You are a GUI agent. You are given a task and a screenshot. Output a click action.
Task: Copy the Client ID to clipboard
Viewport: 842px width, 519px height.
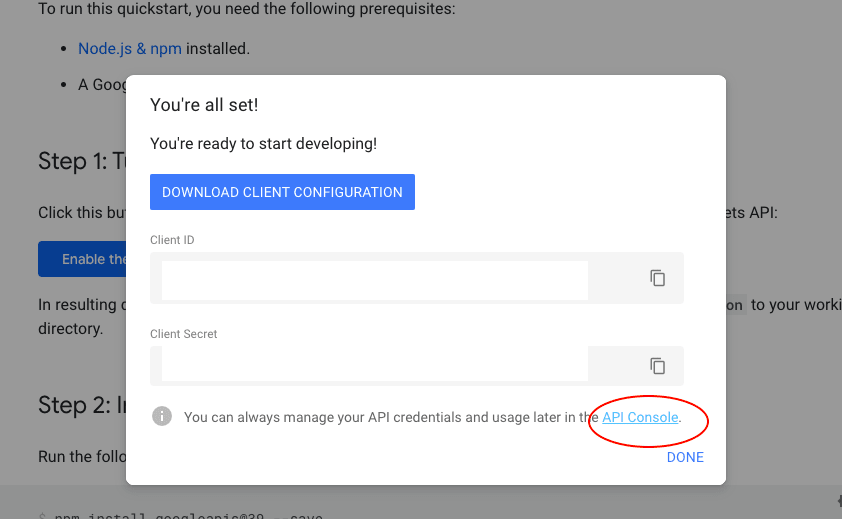[x=657, y=278]
